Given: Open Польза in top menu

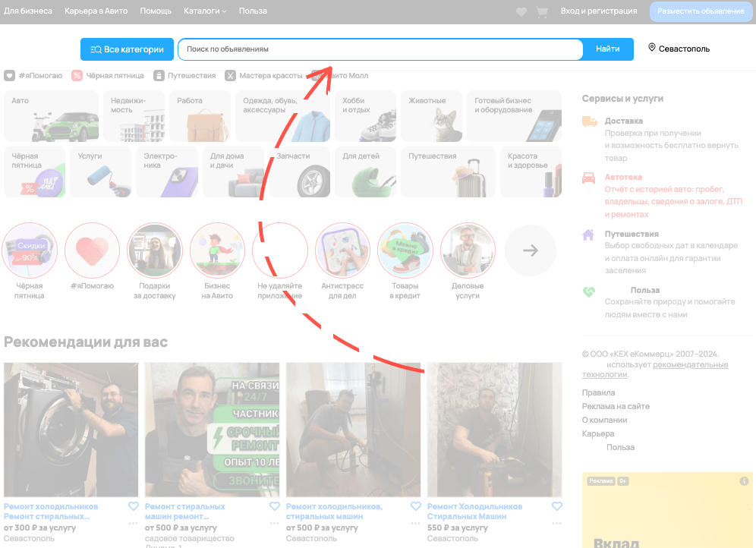Looking at the screenshot, I should tap(253, 11).
